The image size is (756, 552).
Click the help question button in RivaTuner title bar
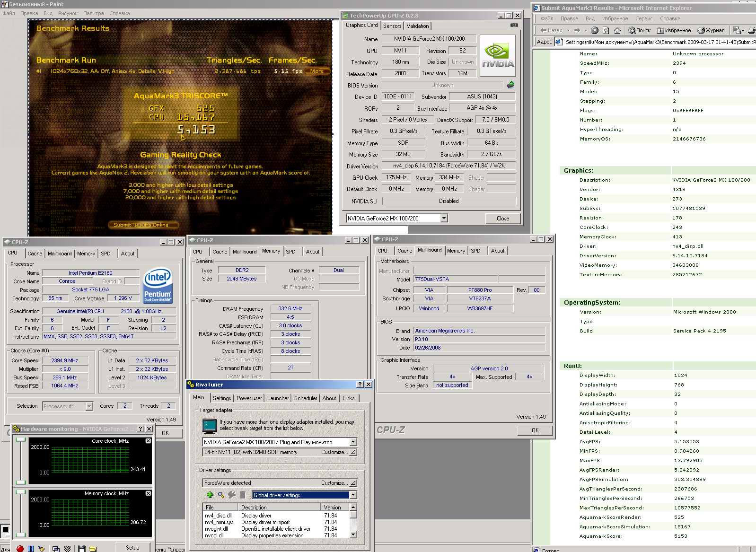tap(360, 385)
